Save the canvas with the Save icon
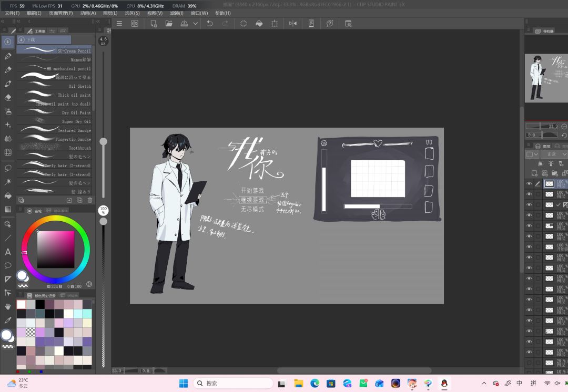 (184, 24)
